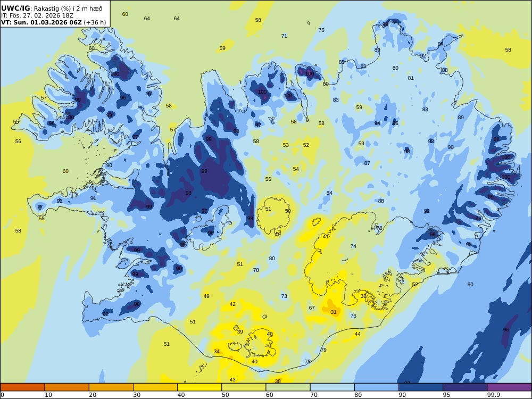The width and height of the screenshot is (532, 399).
Task: Pick the pale green 60–70 legend swatch
Action: click(x=288, y=387)
